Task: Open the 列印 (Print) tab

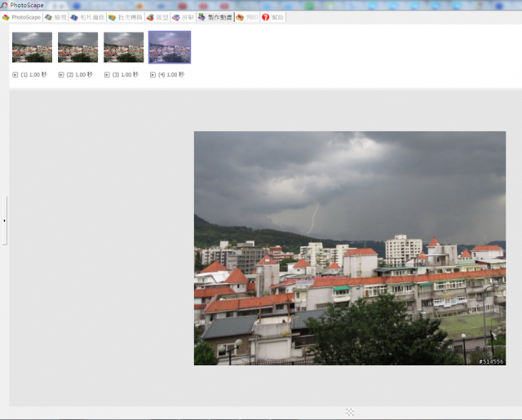Action: (247, 17)
